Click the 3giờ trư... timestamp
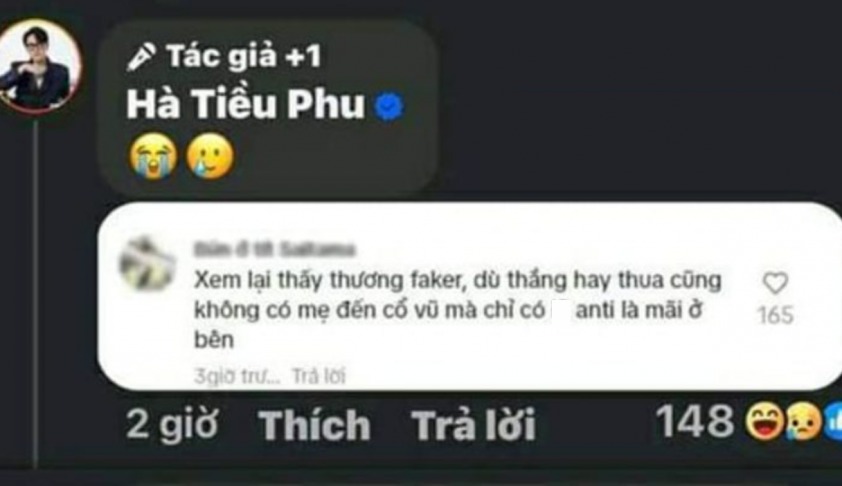This screenshot has height=486, width=842. coord(237,376)
